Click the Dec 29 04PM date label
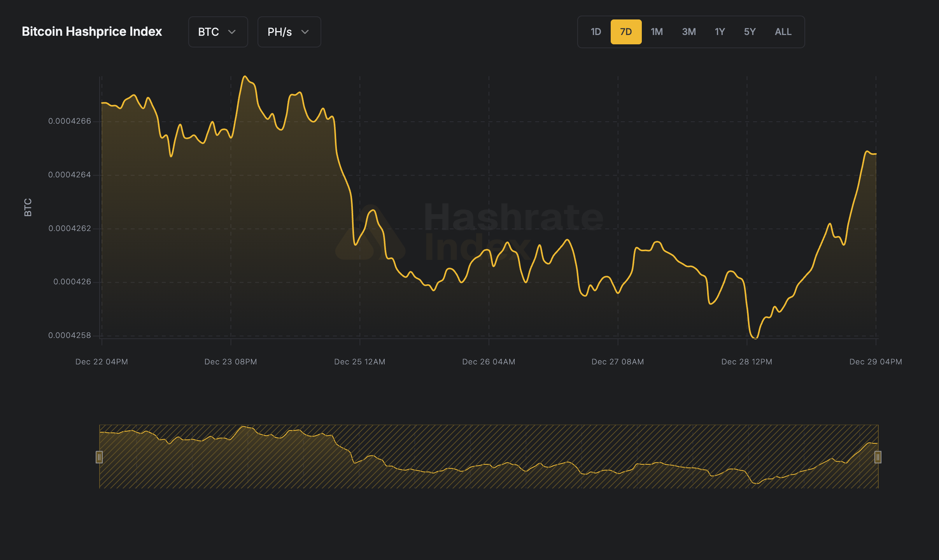 (875, 361)
